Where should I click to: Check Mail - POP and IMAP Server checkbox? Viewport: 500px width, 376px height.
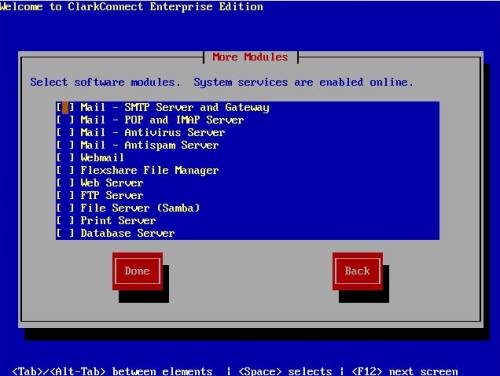[65, 120]
